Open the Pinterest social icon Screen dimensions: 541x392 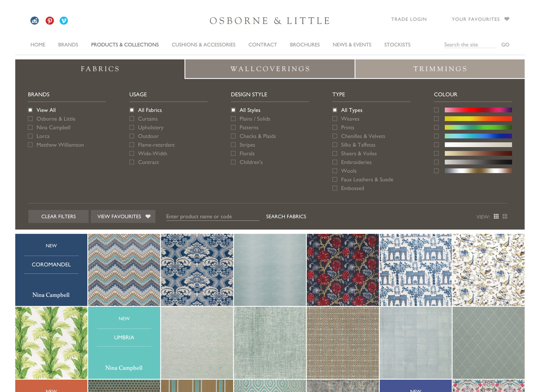tap(50, 21)
